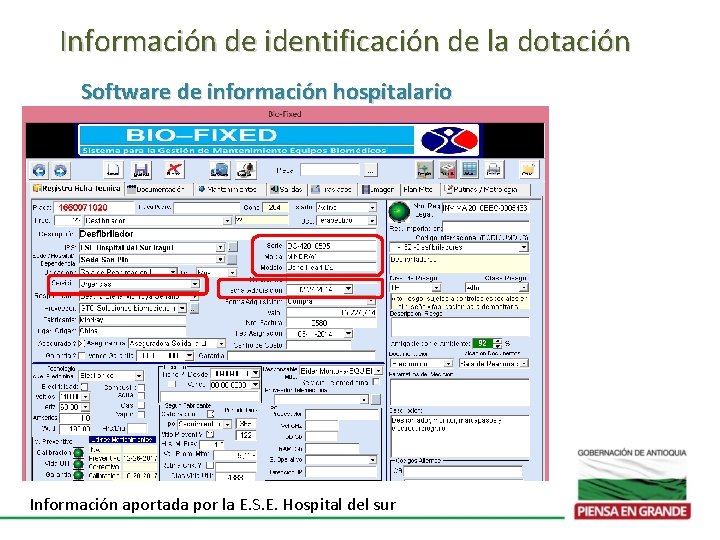
Task: Click the blue forward arrow toolbar icon
Action: pyautogui.click(x=60, y=171)
